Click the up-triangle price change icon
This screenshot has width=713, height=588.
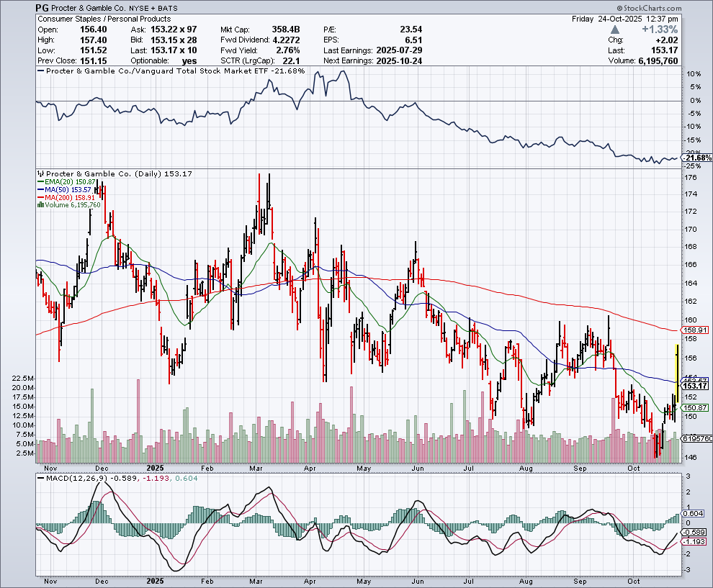[x=614, y=30]
